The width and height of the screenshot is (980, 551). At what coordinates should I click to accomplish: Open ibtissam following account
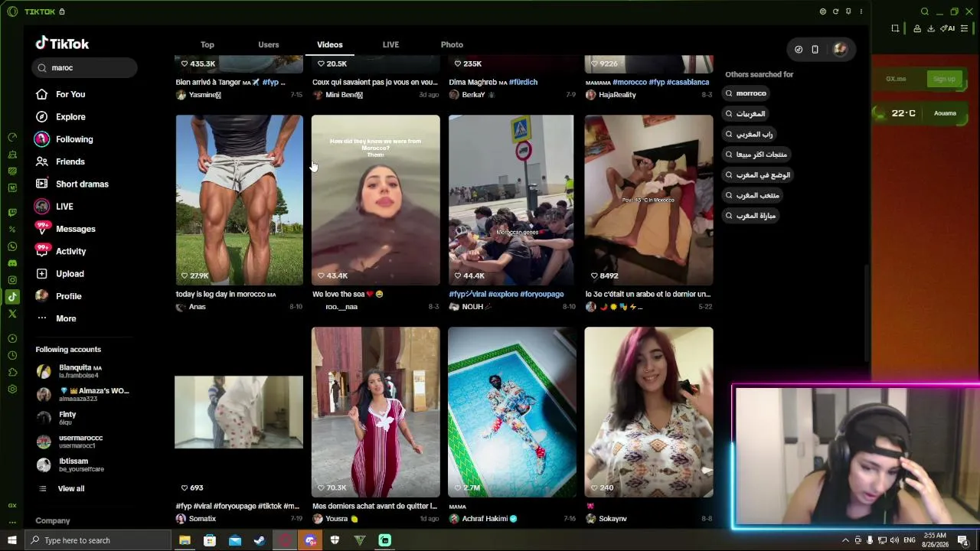70,465
